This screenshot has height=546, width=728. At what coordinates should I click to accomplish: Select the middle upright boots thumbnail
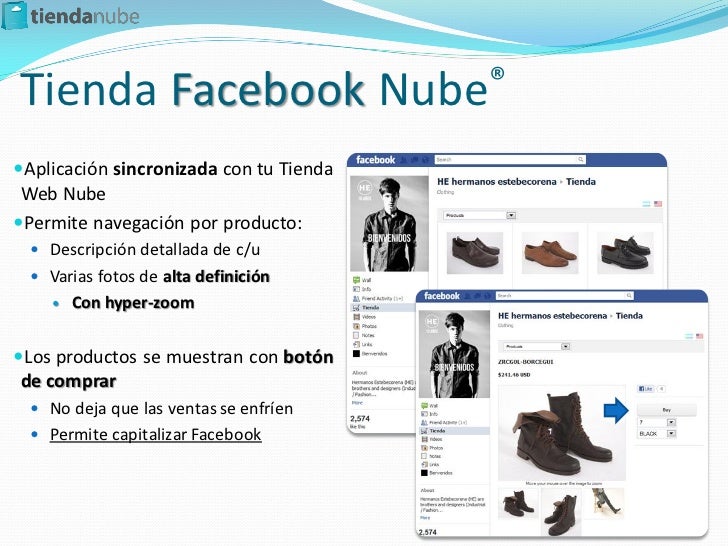pyautogui.click(x=561, y=513)
